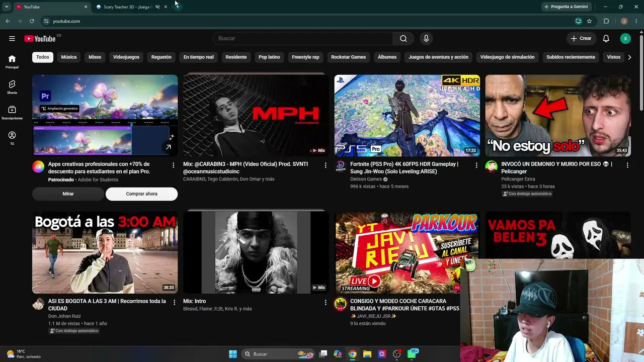
Task: Select the Residente filter chip
Action: tap(236, 57)
